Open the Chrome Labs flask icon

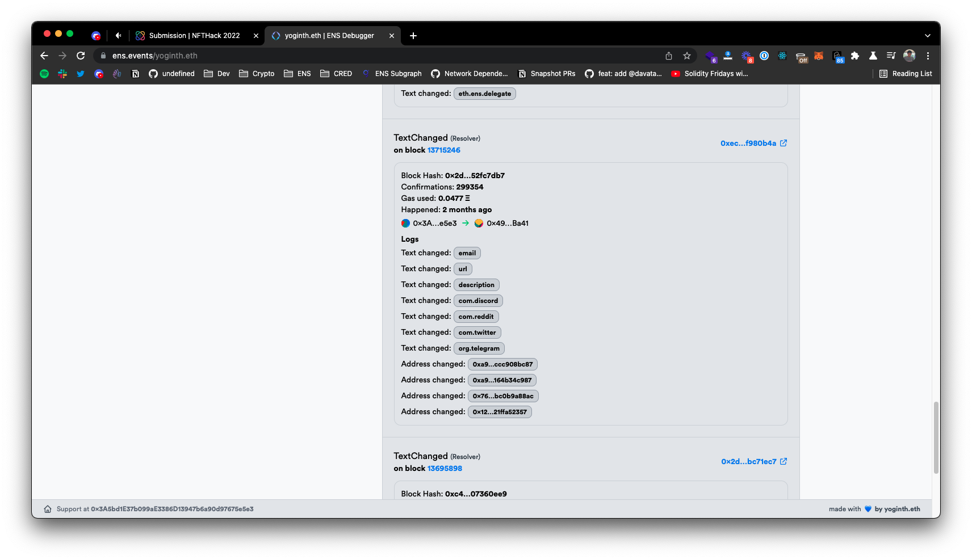click(x=873, y=56)
